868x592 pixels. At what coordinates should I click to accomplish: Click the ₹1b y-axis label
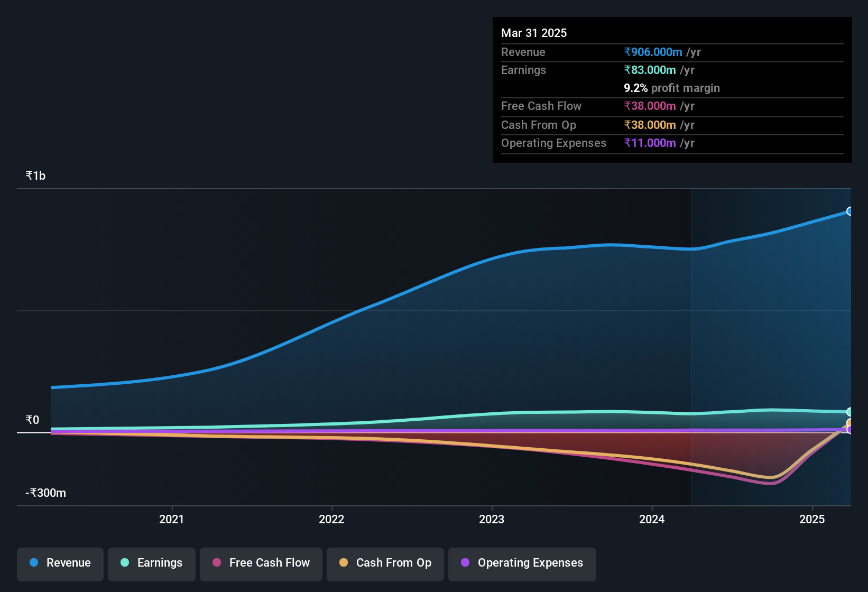[35, 175]
